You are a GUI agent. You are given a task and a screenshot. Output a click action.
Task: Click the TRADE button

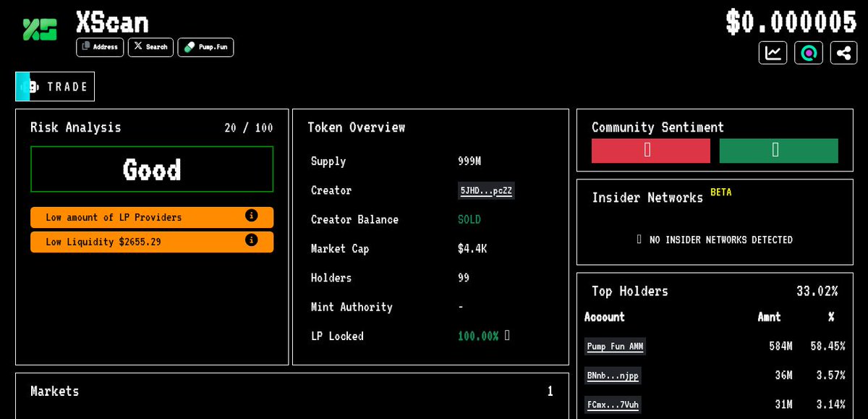[x=55, y=87]
